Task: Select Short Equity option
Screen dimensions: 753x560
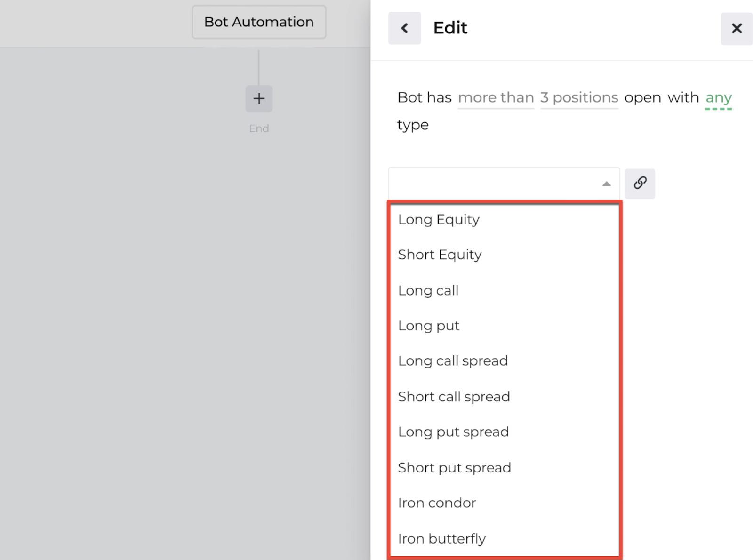Action: pyautogui.click(x=504, y=255)
